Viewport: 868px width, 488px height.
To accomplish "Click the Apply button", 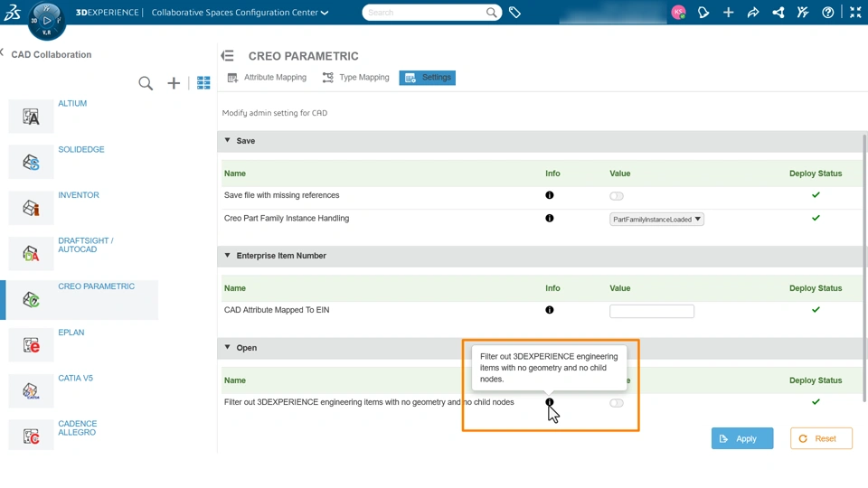I will (x=741, y=438).
